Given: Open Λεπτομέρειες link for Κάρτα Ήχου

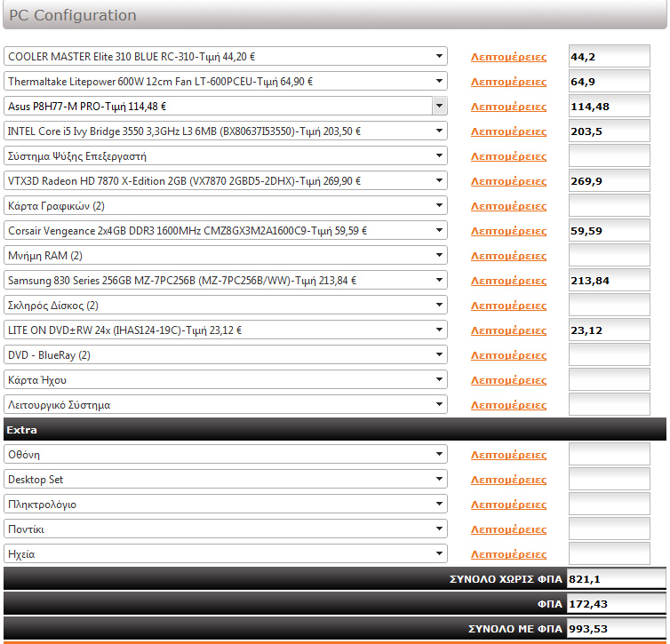Looking at the screenshot, I should point(508,379).
